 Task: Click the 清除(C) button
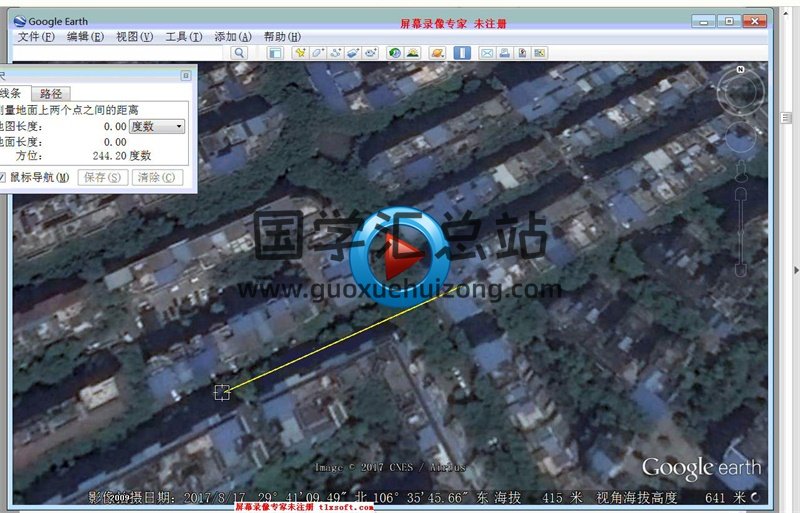[x=158, y=177]
